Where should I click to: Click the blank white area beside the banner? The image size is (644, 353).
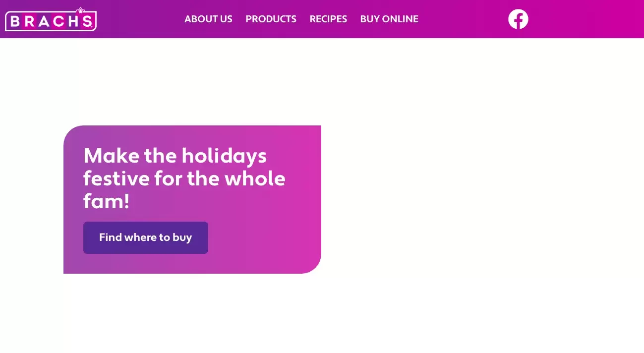click(x=481, y=198)
